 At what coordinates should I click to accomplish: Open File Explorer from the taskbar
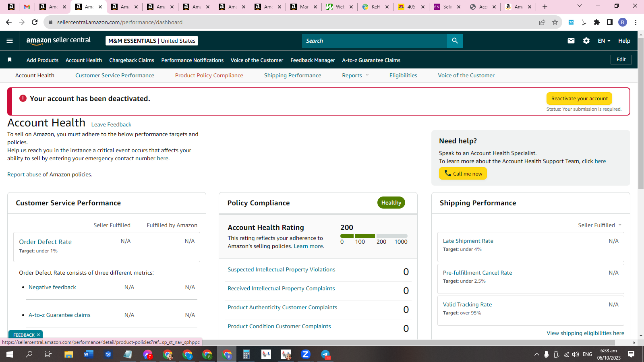(69, 354)
